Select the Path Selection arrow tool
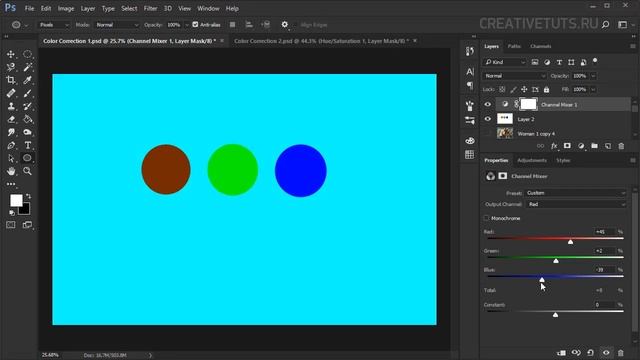The height and width of the screenshot is (360, 640). pos(11,158)
